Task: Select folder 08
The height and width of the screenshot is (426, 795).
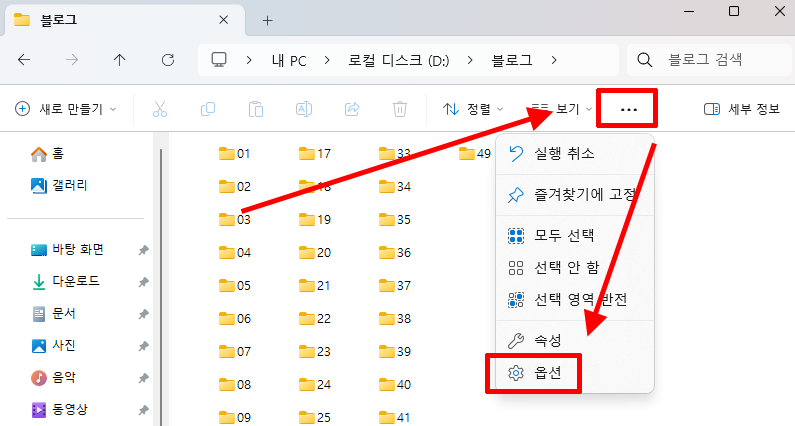Action: 235,384
